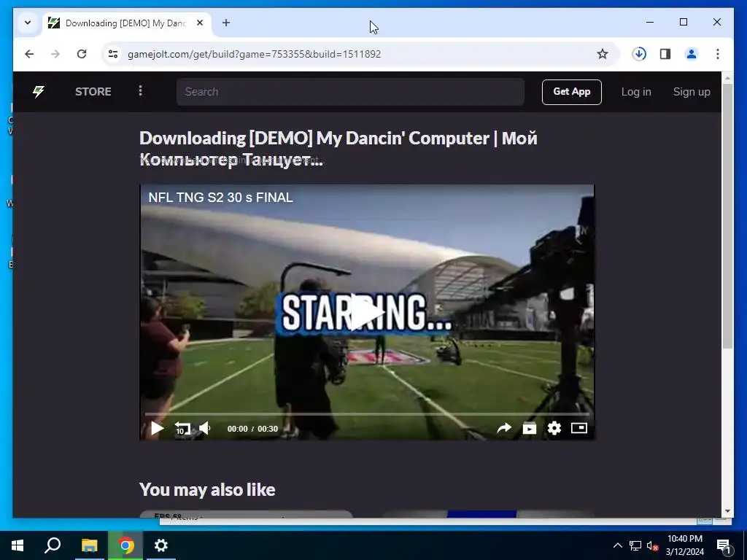The height and width of the screenshot is (560, 747).
Task: Click the Chrome taskbar icon
Action: (x=125, y=545)
